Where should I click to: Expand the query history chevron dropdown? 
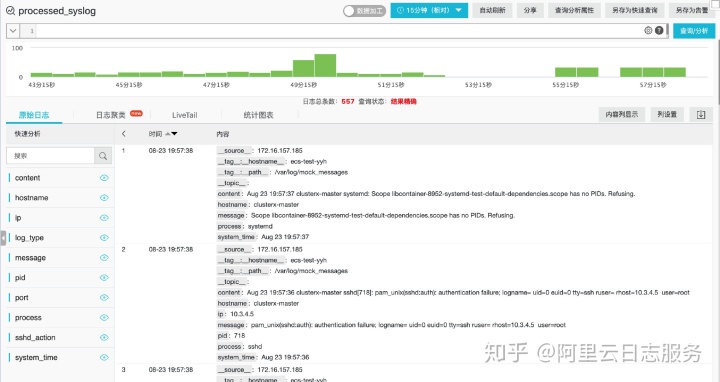13,31
